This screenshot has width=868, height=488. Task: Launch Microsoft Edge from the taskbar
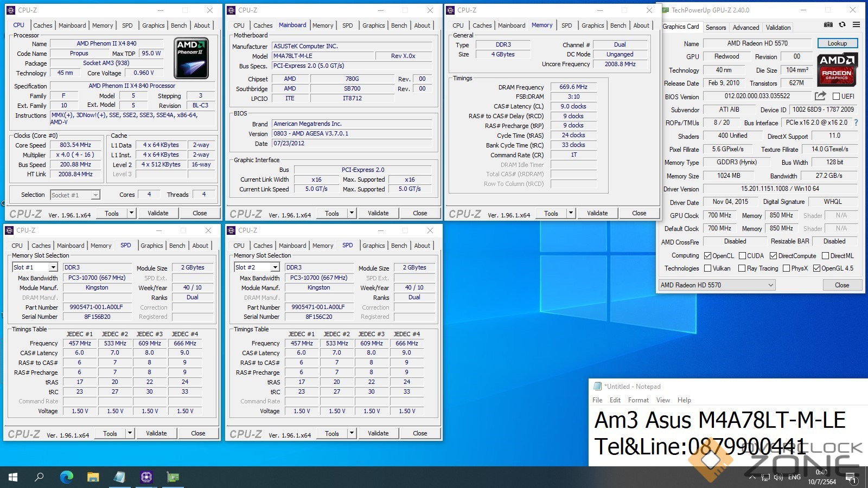pyautogui.click(x=66, y=477)
